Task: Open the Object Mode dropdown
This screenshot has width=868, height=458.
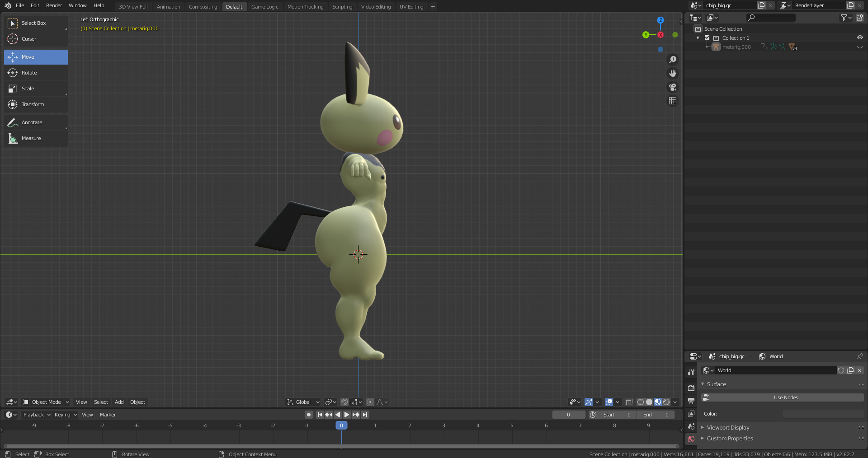Action: point(46,402)
